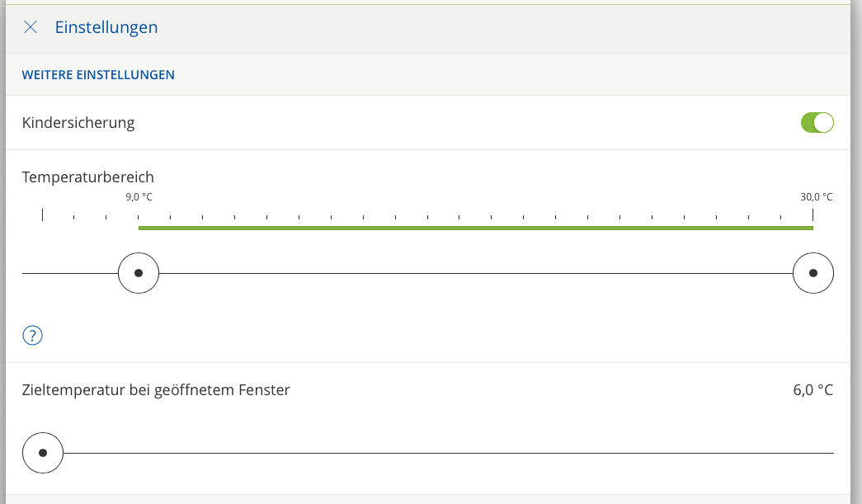The width and height of the screenshot is (862, 504).
Task: Click the 9,0 °C minimum label
Action: pos(139,197)
